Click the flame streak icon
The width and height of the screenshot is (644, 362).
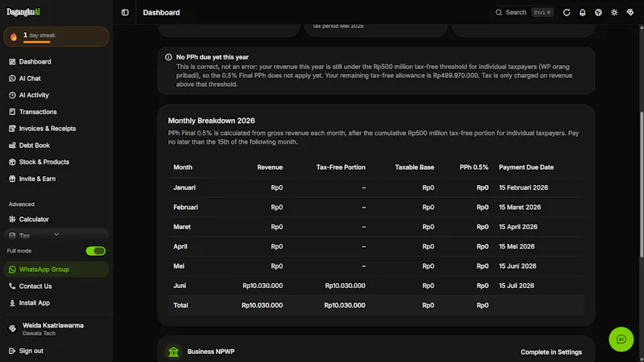point(14,37)
